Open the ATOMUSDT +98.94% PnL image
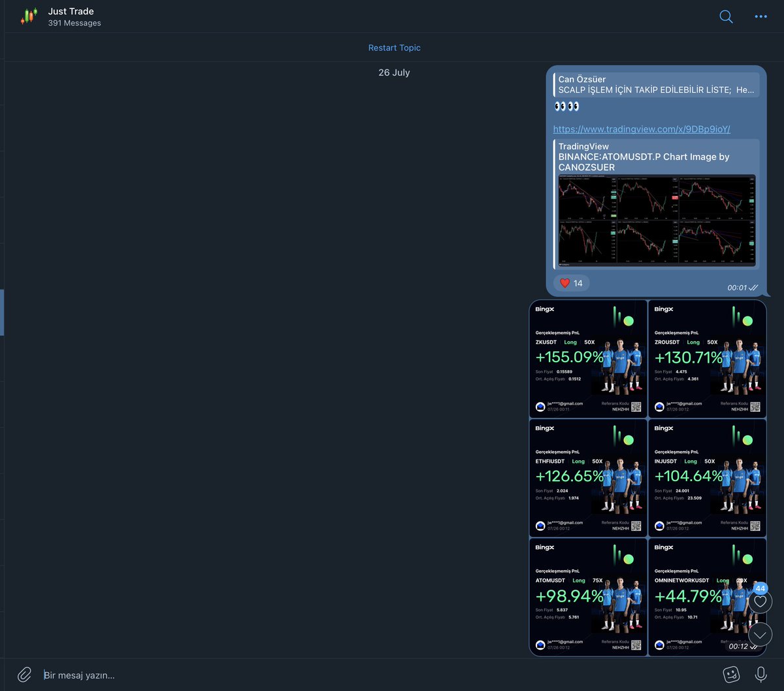Viewport: 784px width, 691px height. (x=588, y=597)
